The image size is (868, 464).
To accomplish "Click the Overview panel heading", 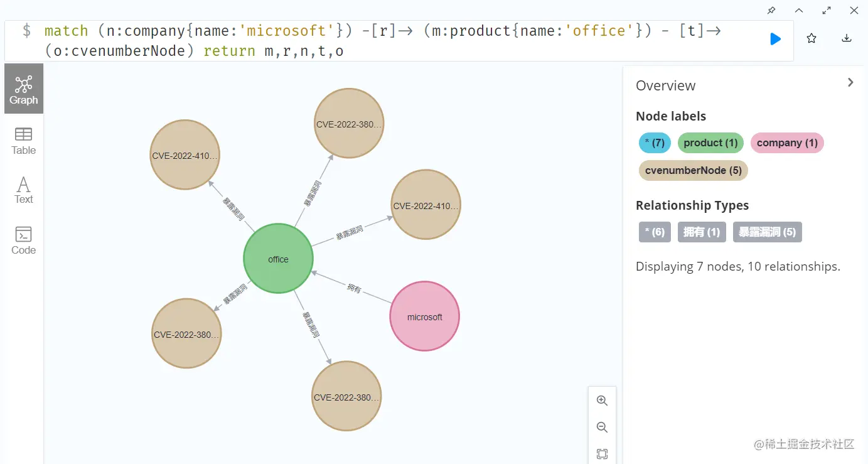I will pos(665,85).
